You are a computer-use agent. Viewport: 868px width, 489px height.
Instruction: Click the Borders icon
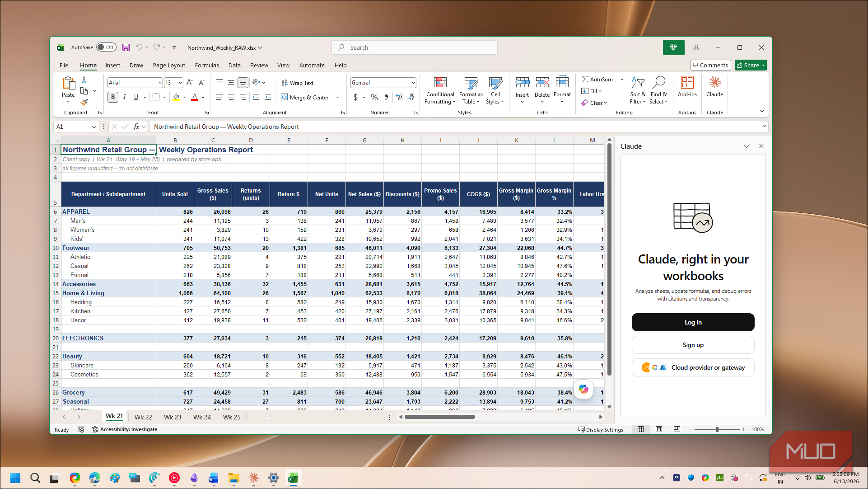[156, 97]
